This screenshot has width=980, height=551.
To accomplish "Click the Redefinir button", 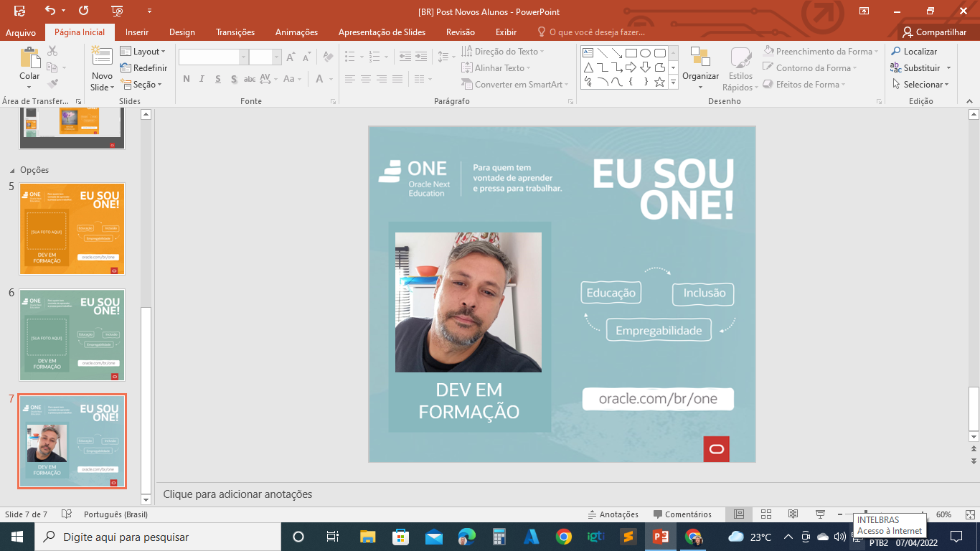I will 143,68.
